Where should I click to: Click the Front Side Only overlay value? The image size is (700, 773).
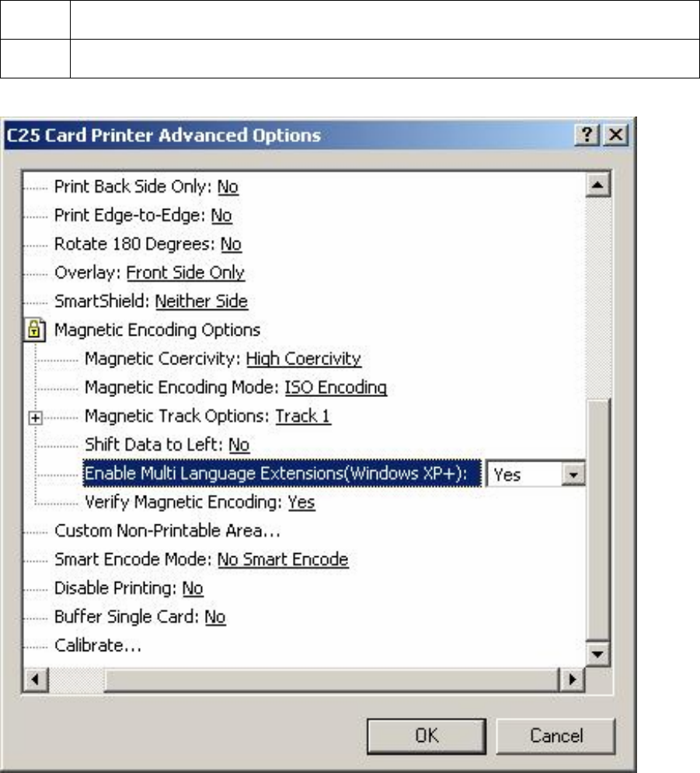(186, 273)
